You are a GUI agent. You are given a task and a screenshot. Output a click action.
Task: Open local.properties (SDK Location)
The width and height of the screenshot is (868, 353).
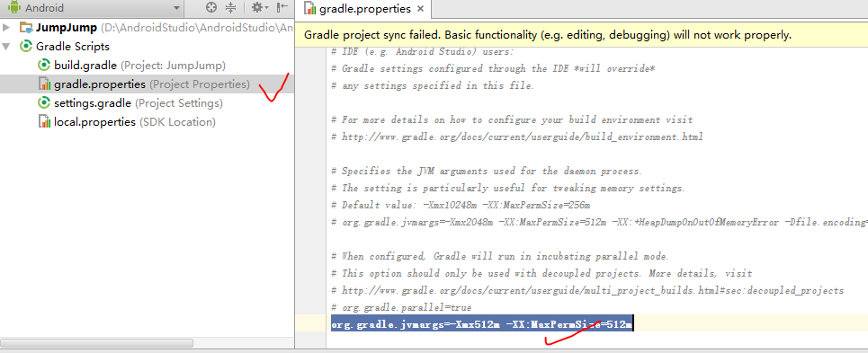135,121
